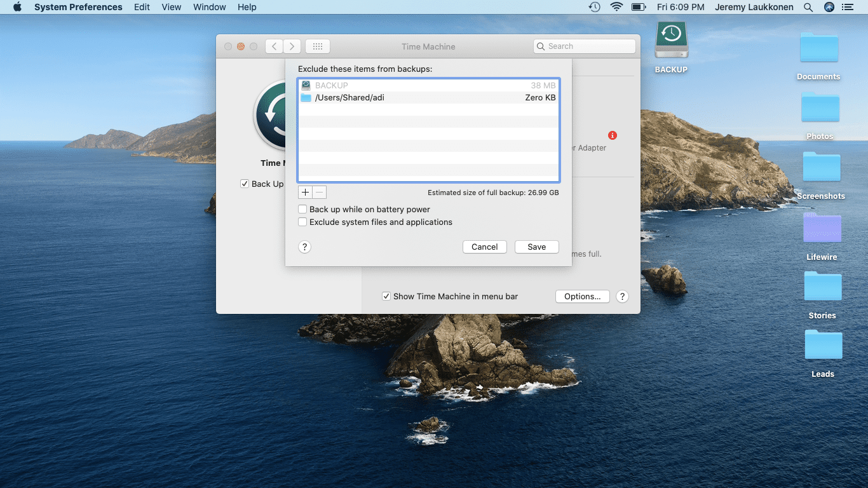Enable Back up while on battery power

(302, 209)
